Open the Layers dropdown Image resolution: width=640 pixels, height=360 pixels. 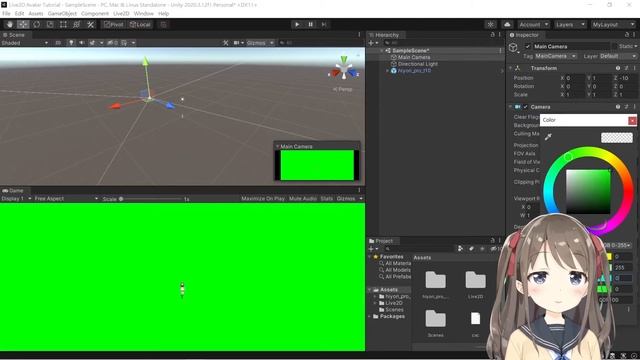pyautogui.click(x=570, y=24)
